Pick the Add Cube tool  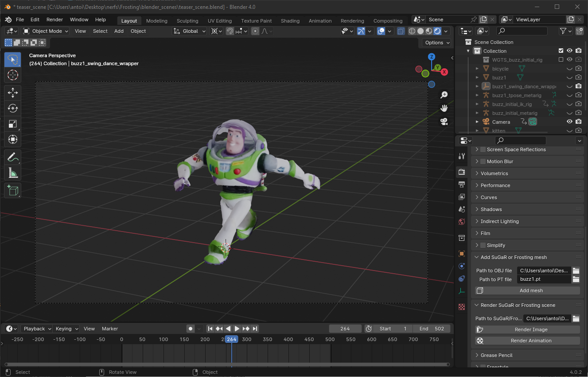(x=12, y=191)
